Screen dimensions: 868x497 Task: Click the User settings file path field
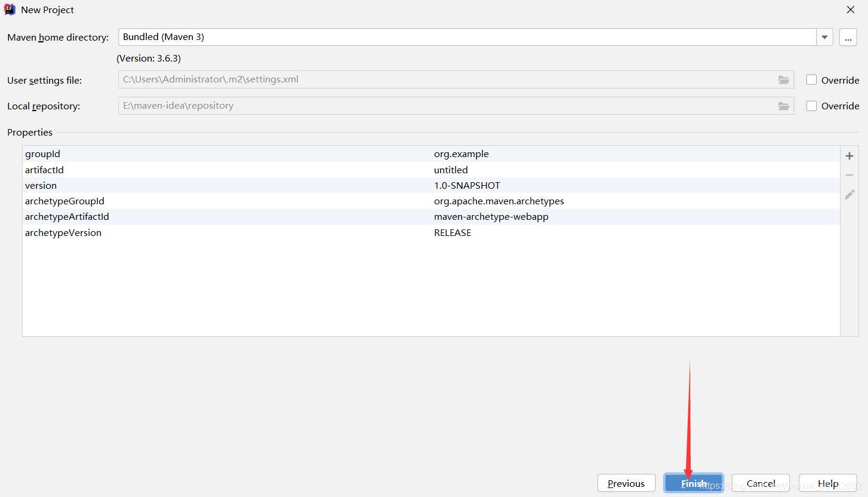pyautogui.click(x=456, y=79)
